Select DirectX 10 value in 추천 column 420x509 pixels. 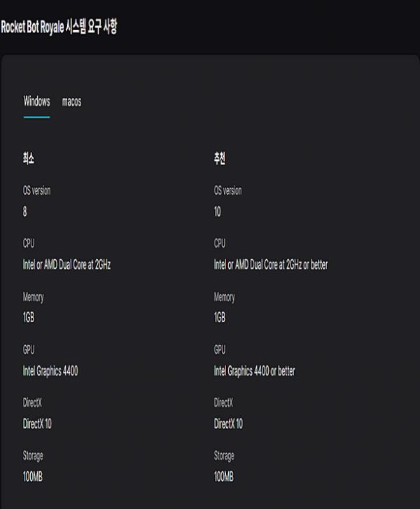(228, 424)
